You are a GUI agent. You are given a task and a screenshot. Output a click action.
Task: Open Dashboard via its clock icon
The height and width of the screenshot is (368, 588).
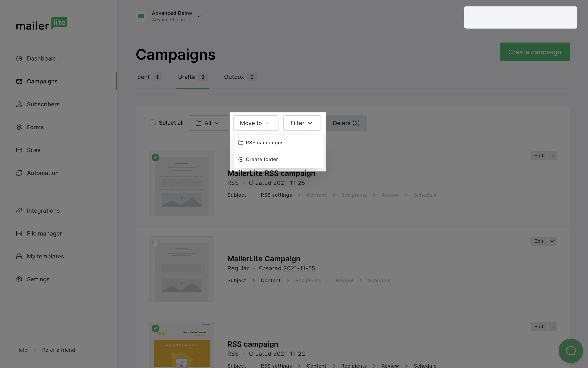(x=19, y=58)
